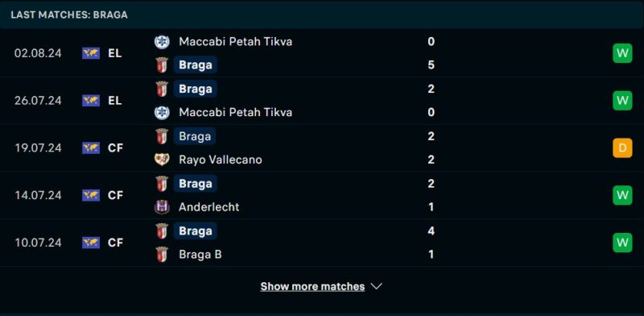Click the green W badge for Anderlecht match
The width and height of the screenshot is (644, 316).
point(622,195)
